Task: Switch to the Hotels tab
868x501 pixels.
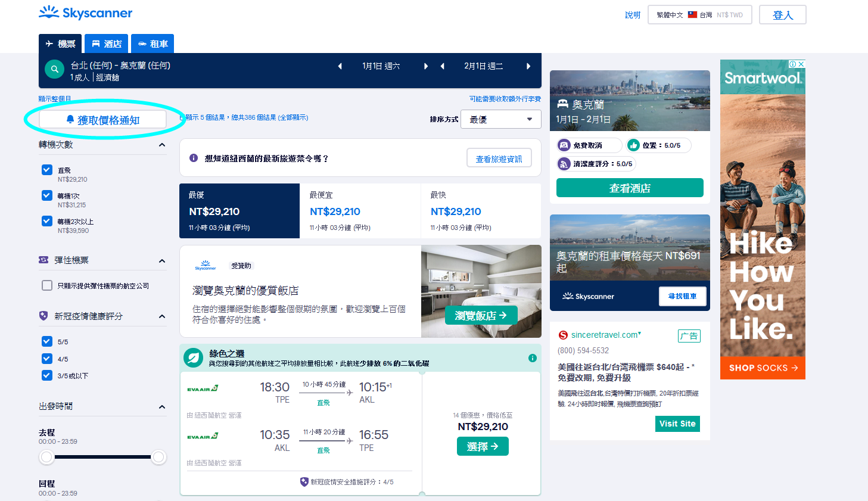Action: point(106,43)
